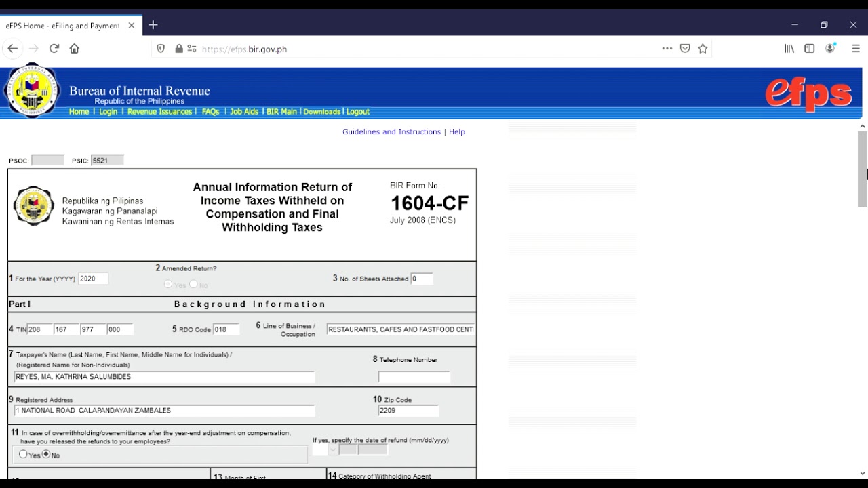Click the Taxpayer's Name field

pos(165,377)
